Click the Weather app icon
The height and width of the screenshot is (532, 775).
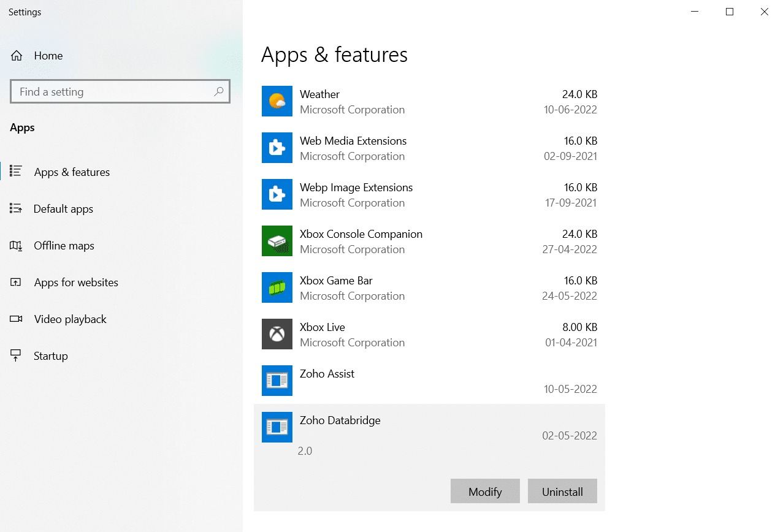(x=277, y=101)
